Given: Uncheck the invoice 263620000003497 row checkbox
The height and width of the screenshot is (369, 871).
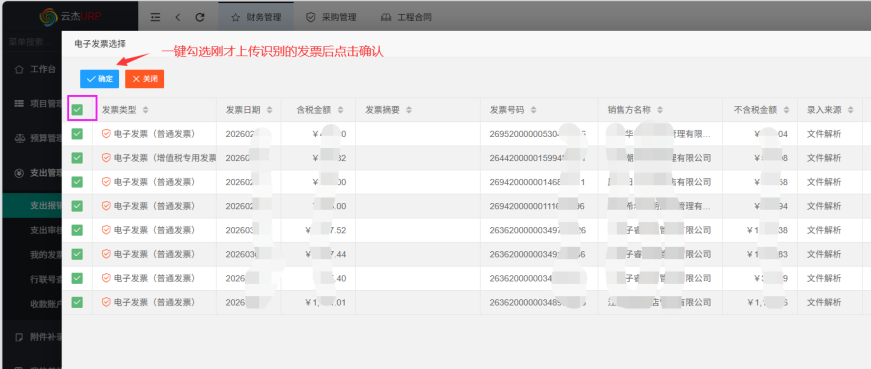Looking at the screenshot, I should [x=77, y=230].
